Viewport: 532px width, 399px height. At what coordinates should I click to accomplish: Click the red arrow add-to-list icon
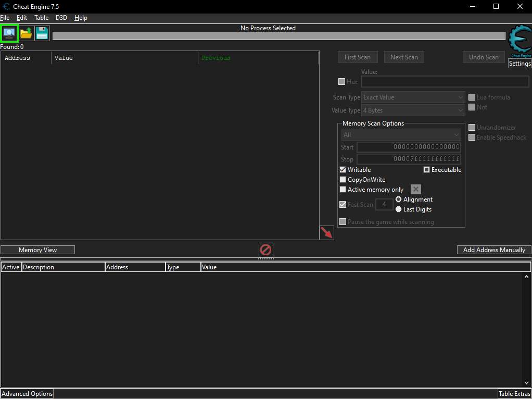coord(326,233)
